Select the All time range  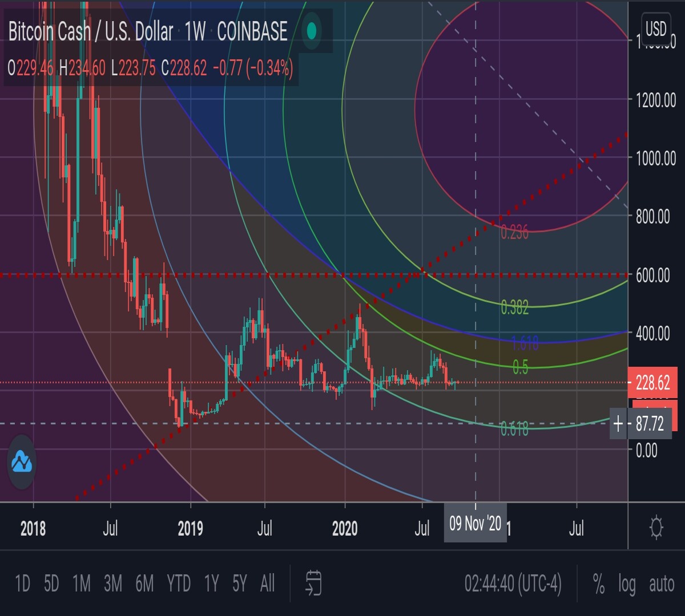pyautogui.click(x=267, y=583)
